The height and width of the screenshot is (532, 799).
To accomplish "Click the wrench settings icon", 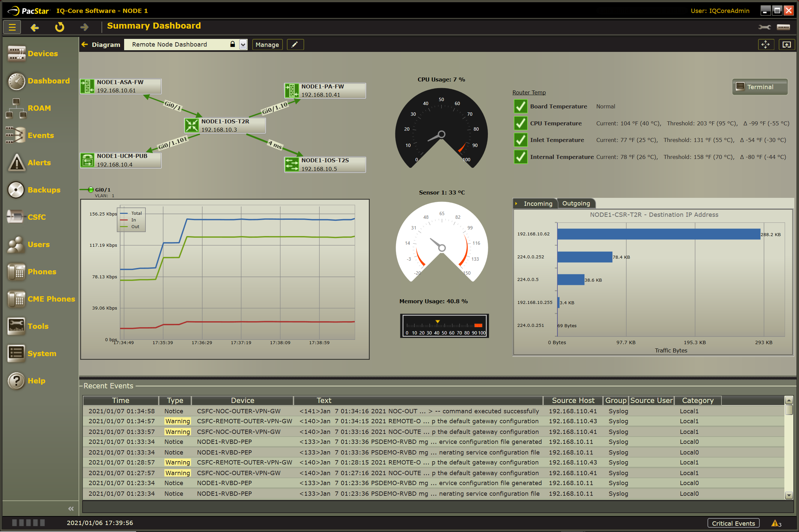I will pos(764,27).
